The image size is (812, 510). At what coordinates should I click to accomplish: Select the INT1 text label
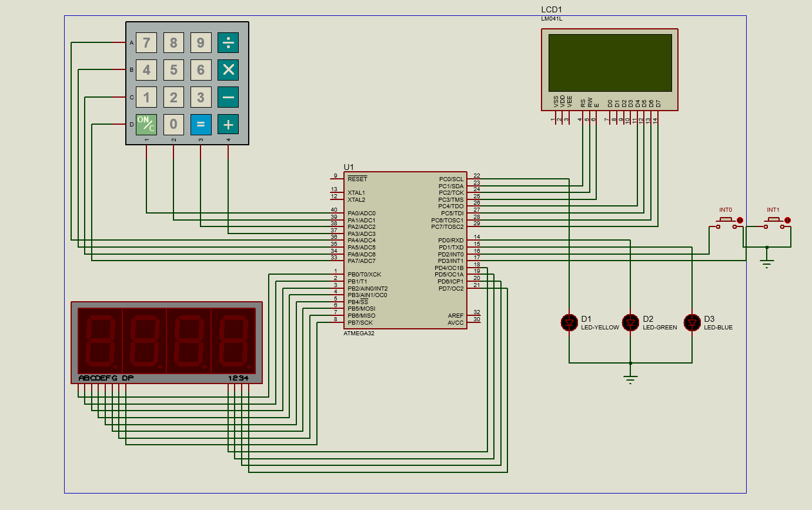[773, 210]
